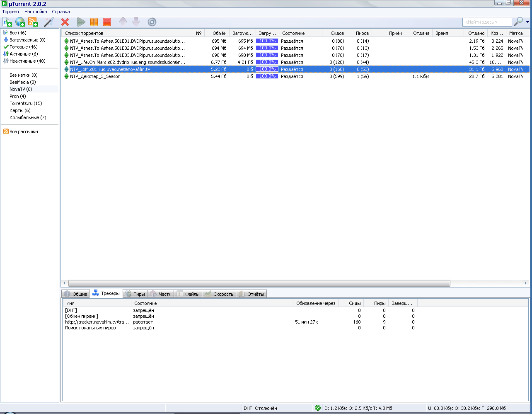The image size is (532, 414).
Task: Sort by the Сидов column header
Action: [x=334, y=33]
